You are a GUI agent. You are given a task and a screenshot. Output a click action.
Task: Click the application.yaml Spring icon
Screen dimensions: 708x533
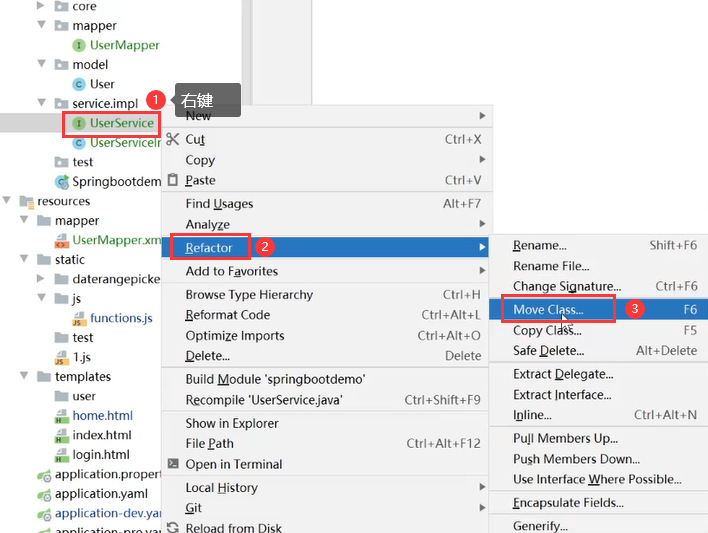click(44, 495)
